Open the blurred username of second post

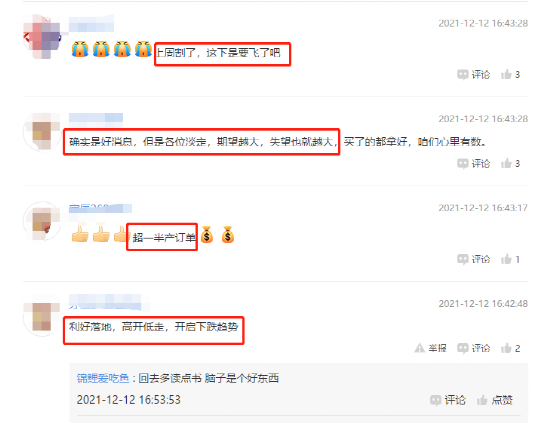[x=96, y=117]
